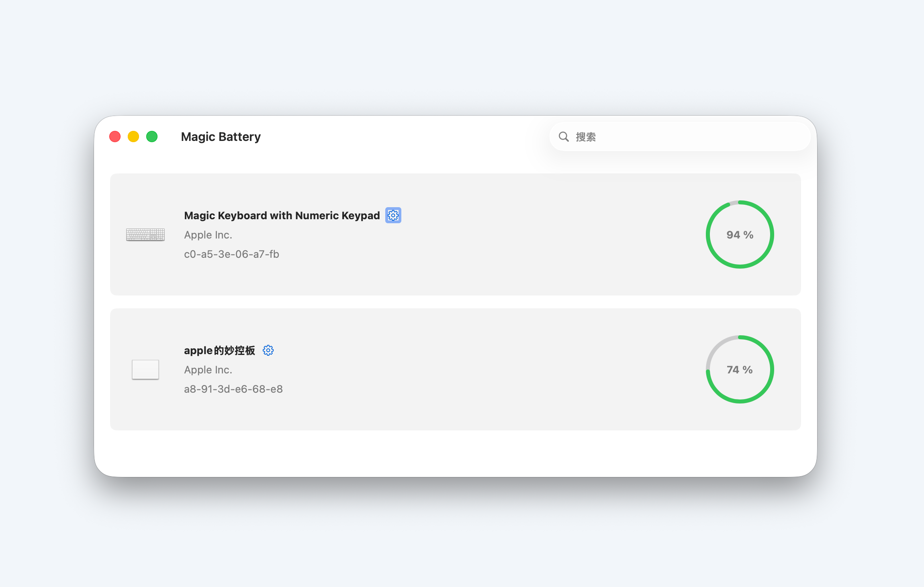Click the search magnifier icon
924x587 pixels.
click(x=564, y=137)
